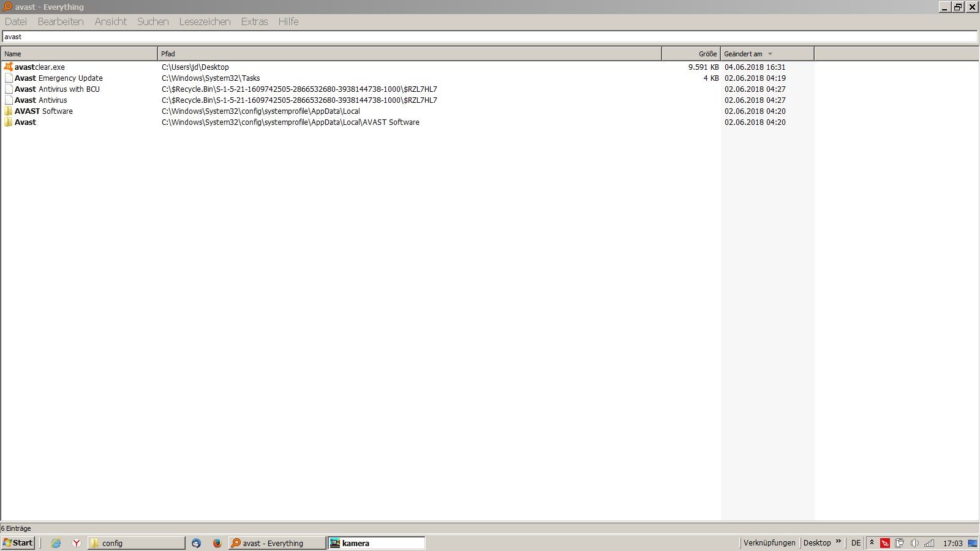Click the red pointer tray icon
Image resolution: width=980 pixels, height=551 pixels.
[885, 543]
